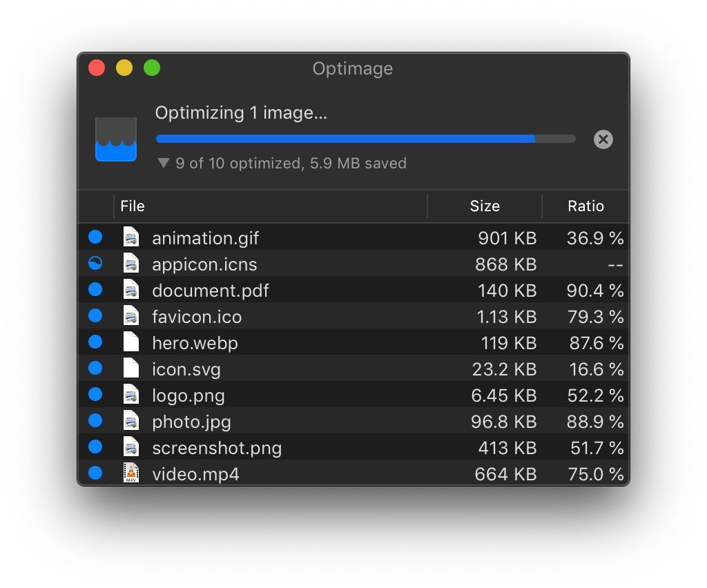
Task: Click the 51.7 % ratio value
Action: coord(597,448)
